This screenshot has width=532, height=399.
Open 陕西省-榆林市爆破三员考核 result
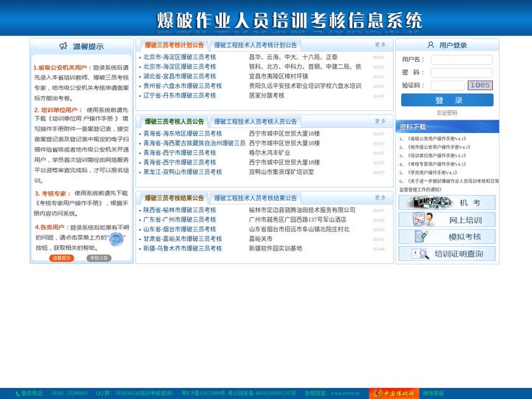point(180,210)
